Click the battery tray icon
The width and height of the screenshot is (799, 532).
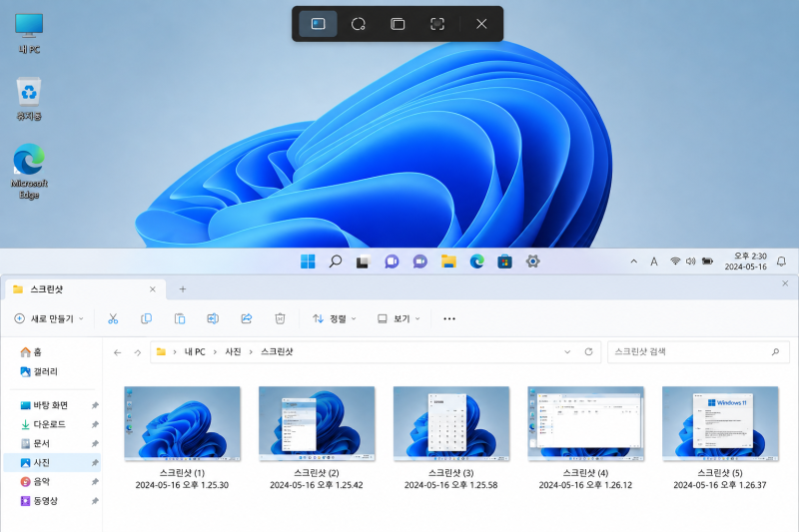click(x=707, y=262)
